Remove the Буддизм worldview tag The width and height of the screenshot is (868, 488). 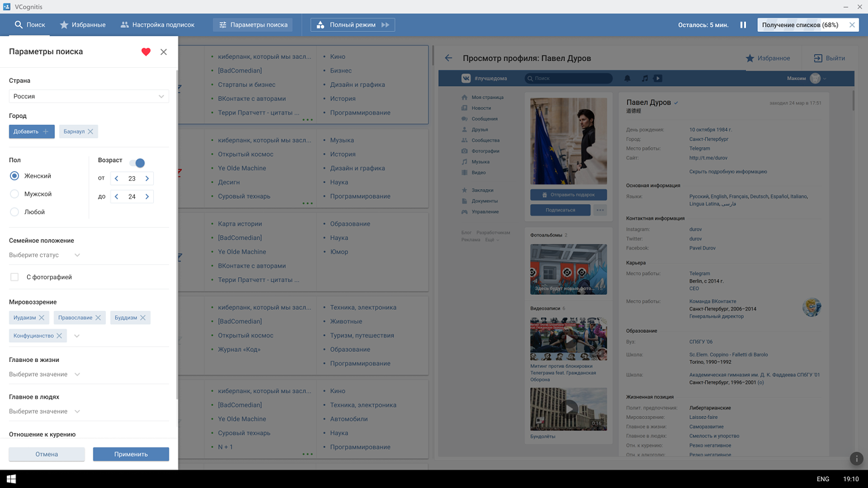[x=143, y=317]
